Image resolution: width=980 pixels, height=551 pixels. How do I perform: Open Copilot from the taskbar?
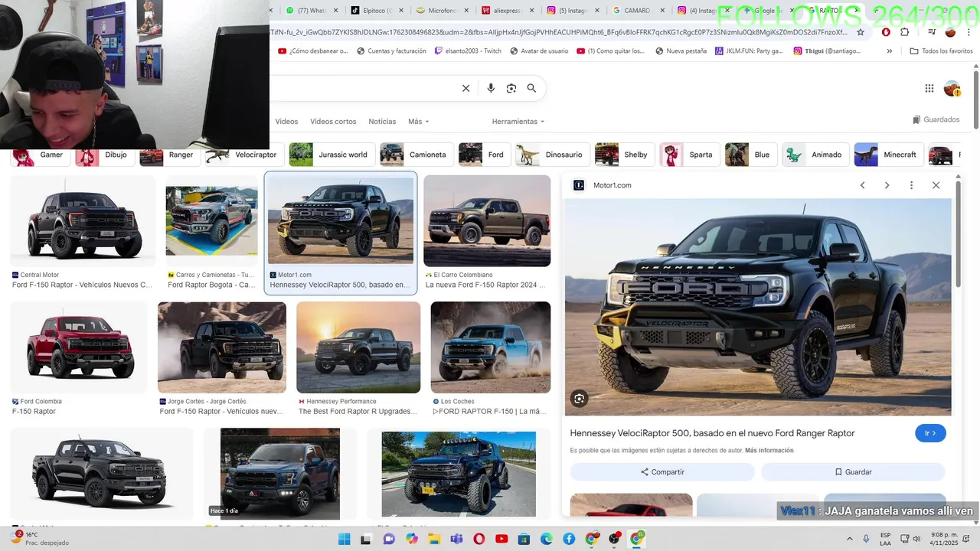pyautogui.click(x=412, y=539)
